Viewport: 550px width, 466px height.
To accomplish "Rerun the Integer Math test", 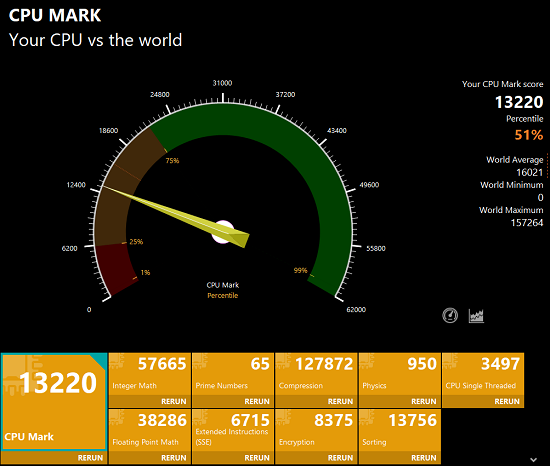I will tap(174, 401).
